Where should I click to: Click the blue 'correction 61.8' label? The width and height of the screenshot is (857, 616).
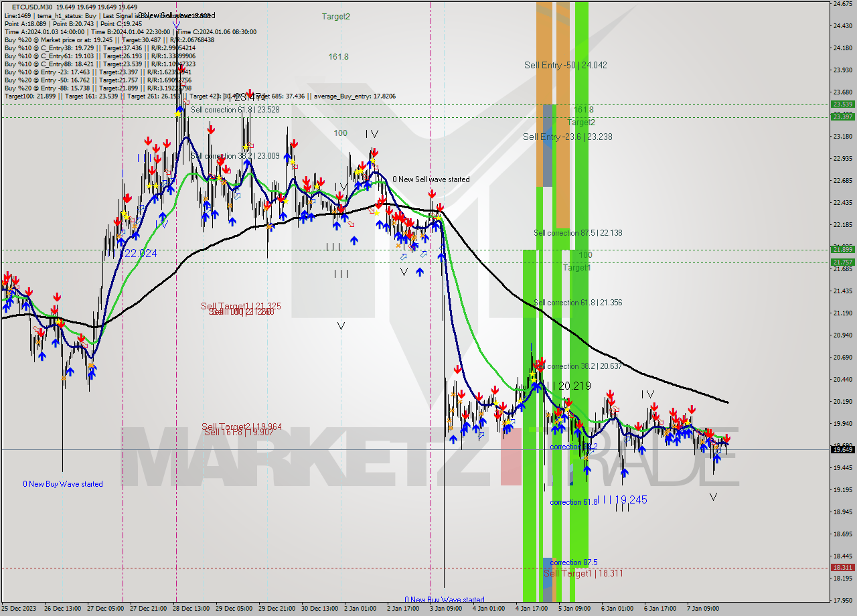[574, 502]
